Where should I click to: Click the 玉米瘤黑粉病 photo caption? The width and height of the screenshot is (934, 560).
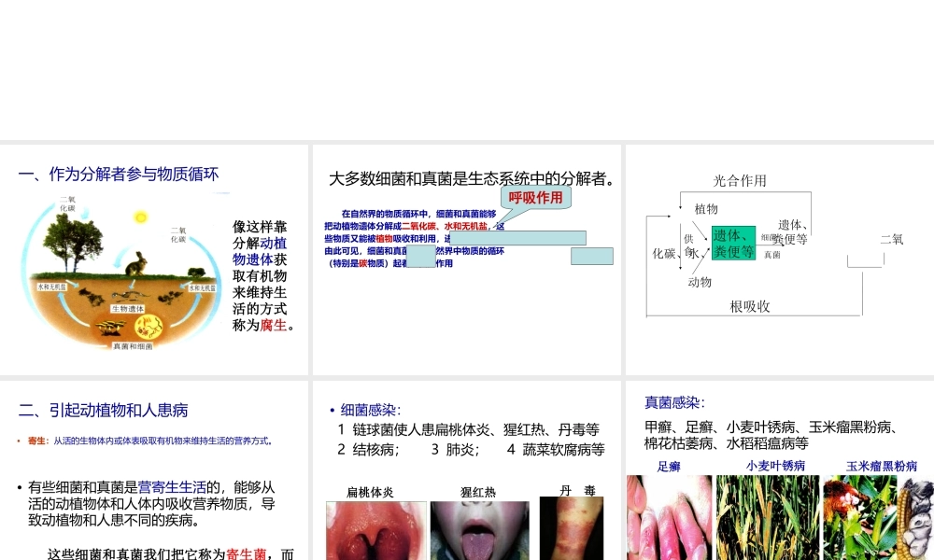coord(882,466)
